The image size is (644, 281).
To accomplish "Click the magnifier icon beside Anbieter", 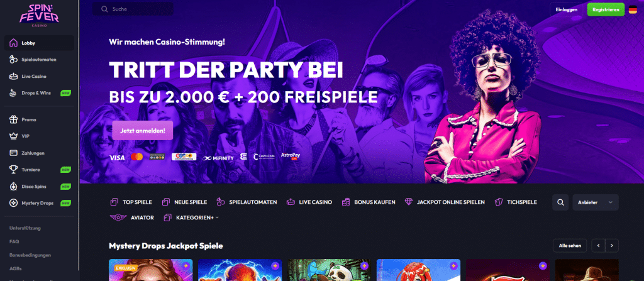I will point(560,202).
